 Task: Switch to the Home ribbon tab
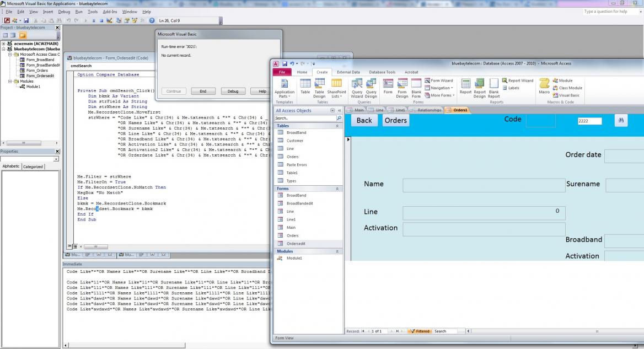pos(302,72)
